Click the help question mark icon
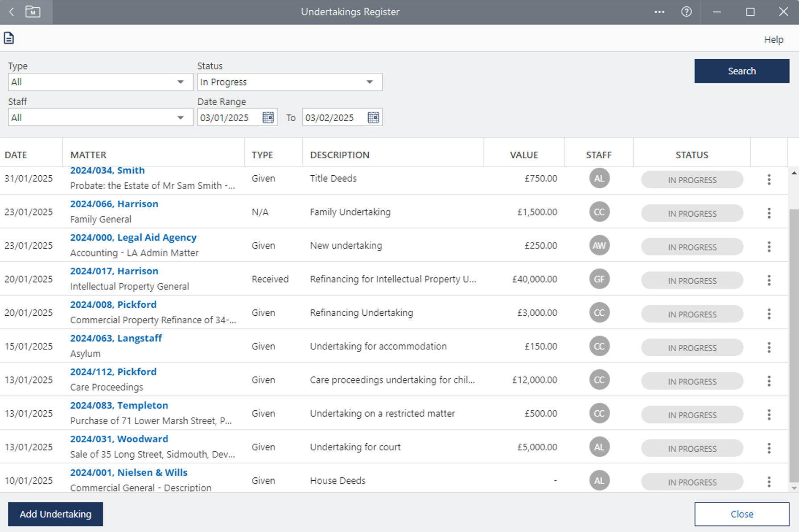799x532 pixels. (686, 12)
